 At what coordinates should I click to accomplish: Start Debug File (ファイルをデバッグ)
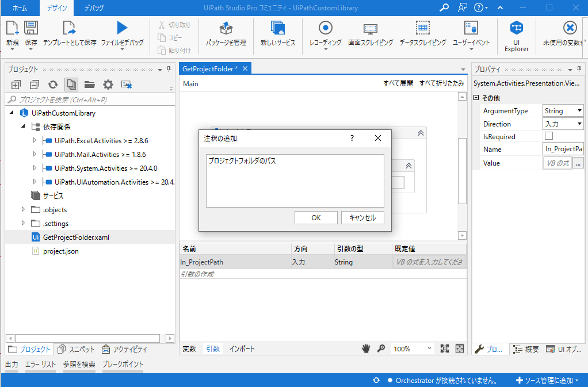122,28
